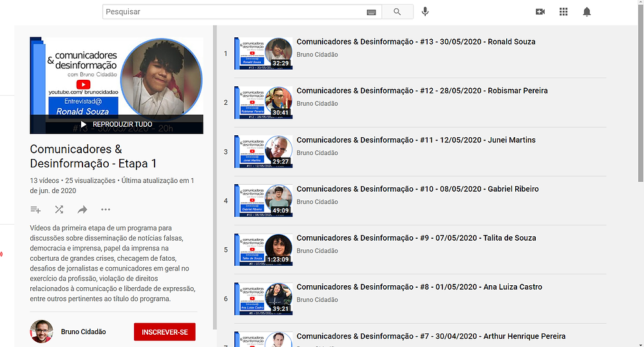Open the create video camera icon
Image resolution: width=644 pixels, height=347 pixels.
pyautogui.click(x=540, y=12)
